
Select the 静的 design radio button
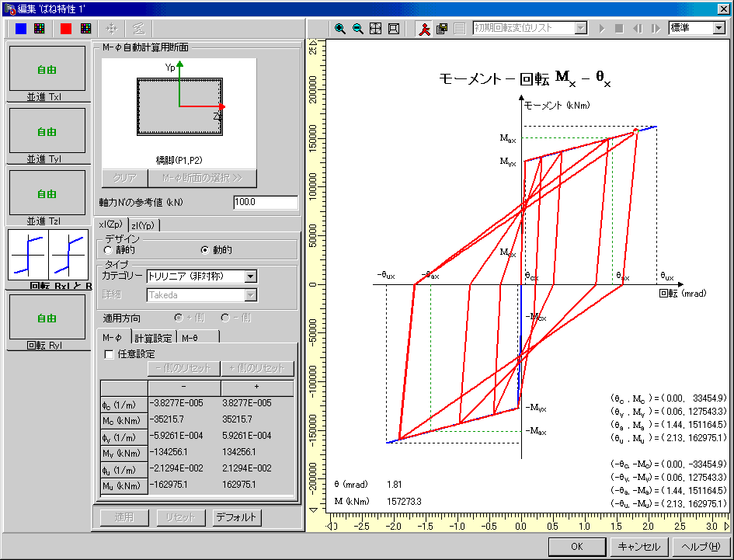[x=108, y=250]
